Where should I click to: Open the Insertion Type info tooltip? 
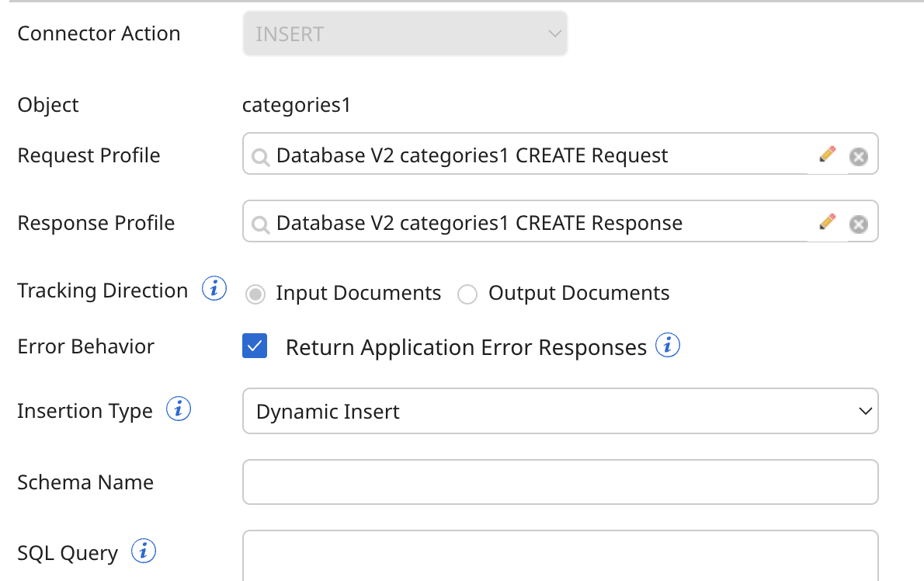coord(179,409)
